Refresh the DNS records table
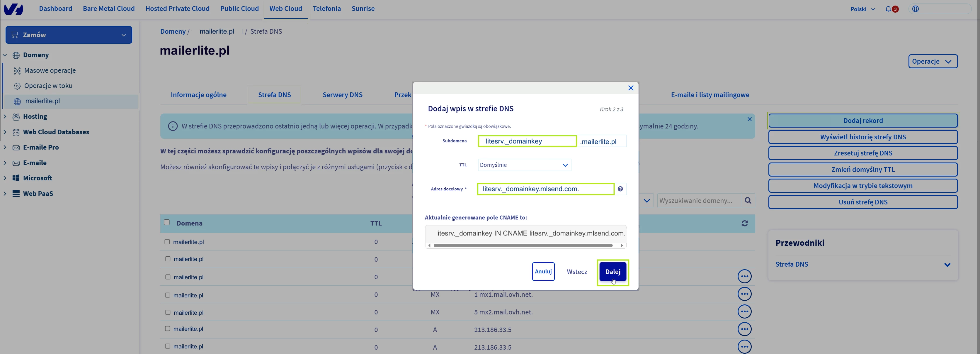This screenshot has width=980, height=354. [744, 223]
